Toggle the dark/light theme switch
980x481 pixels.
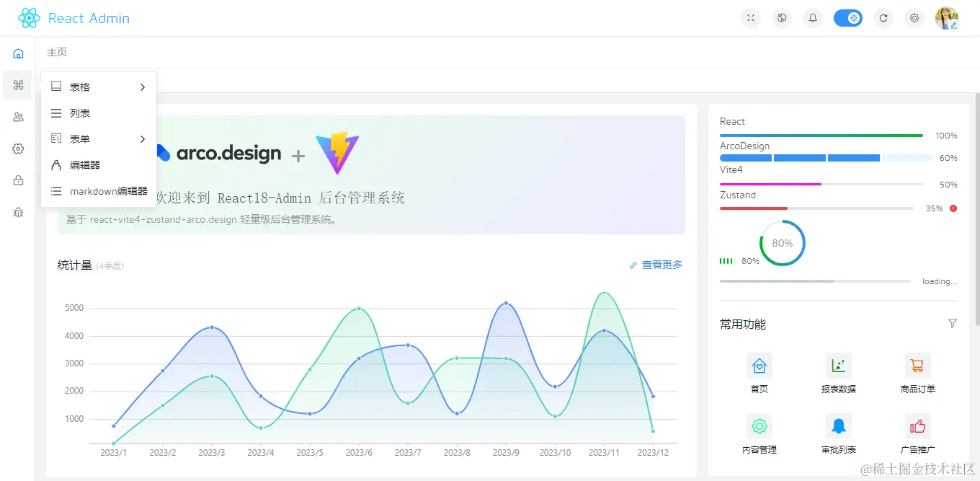click(848, 18)
